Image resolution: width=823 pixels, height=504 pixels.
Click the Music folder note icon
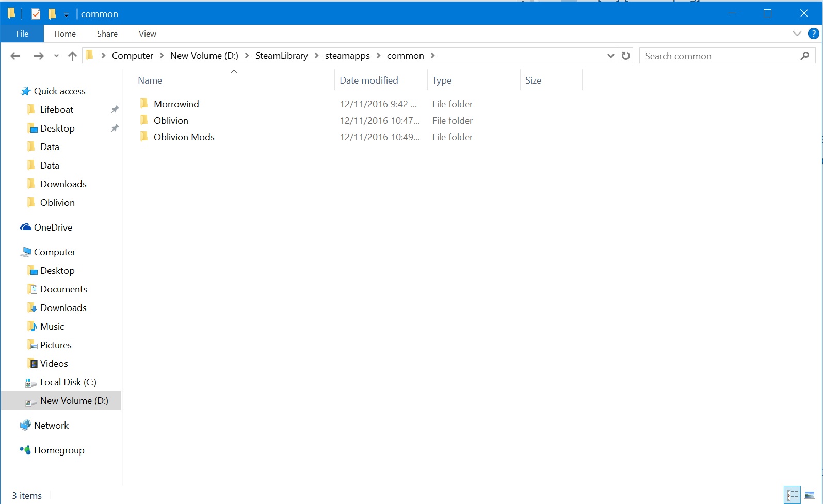[x=32, y=327]
